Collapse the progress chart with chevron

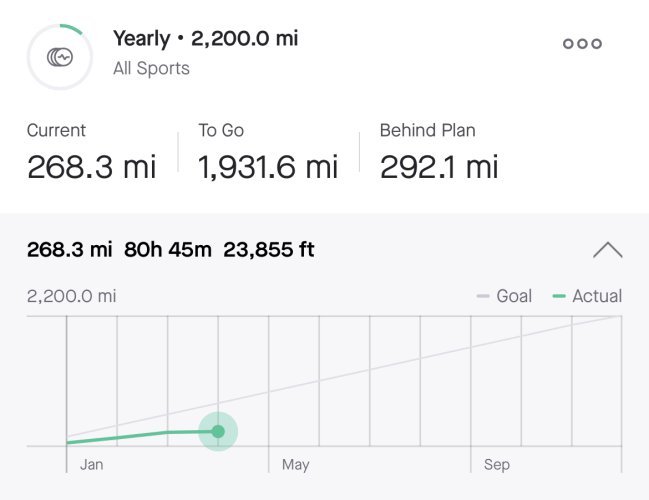(x=607, y=250)
